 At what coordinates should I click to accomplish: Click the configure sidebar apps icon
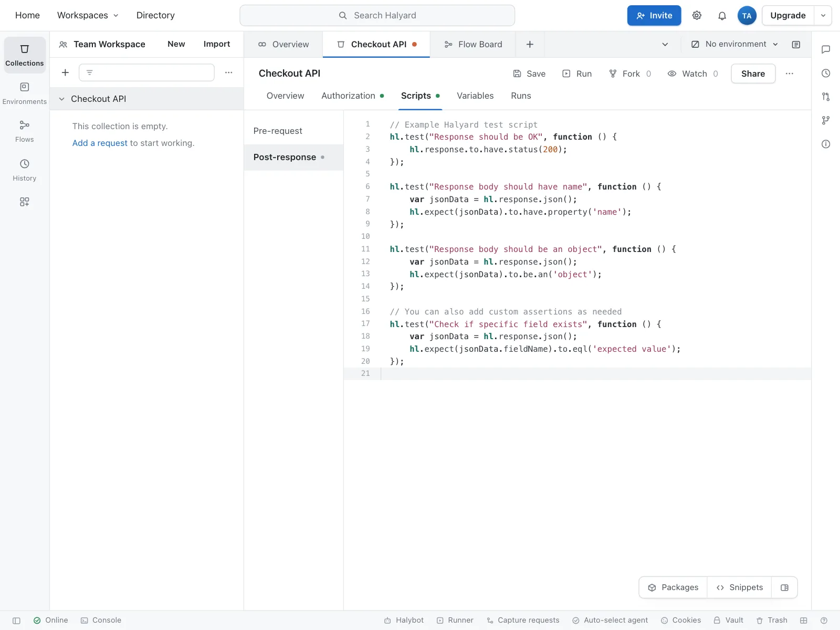[25, 202]
